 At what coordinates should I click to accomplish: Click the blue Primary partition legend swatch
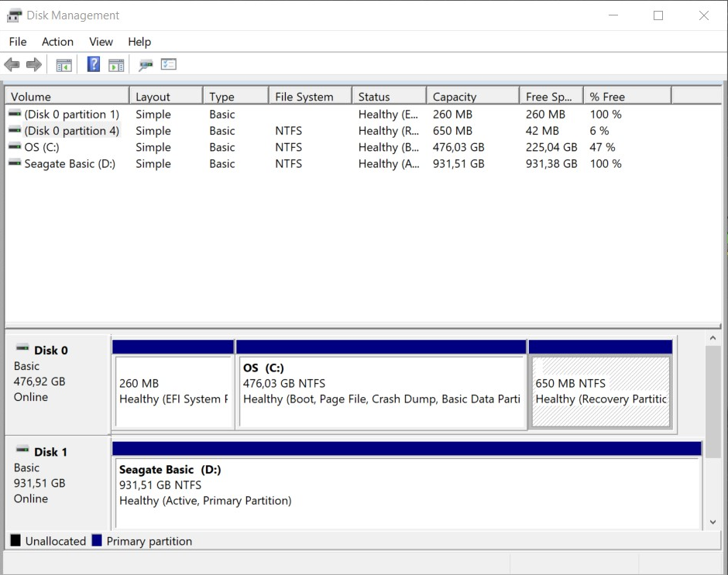coord(97,540)
